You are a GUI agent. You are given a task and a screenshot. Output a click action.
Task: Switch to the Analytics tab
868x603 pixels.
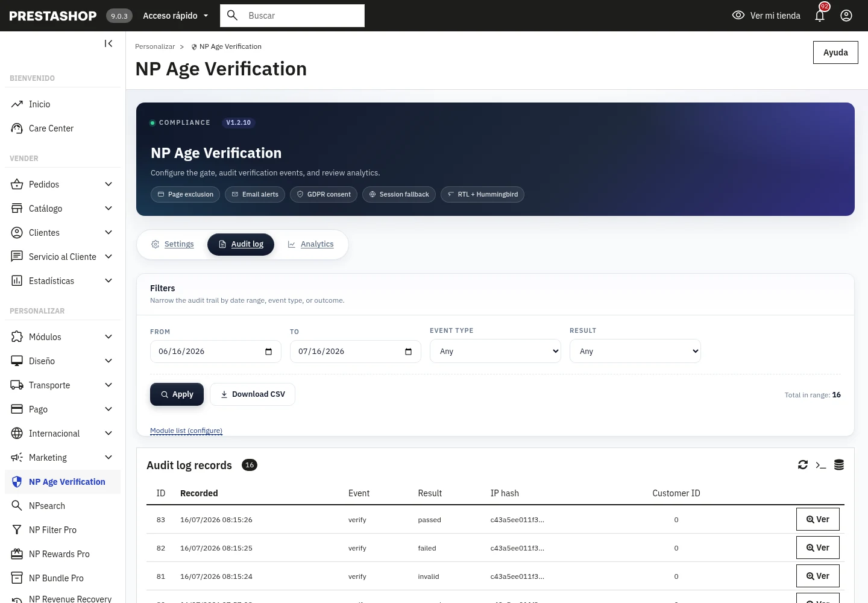point(310,244)
